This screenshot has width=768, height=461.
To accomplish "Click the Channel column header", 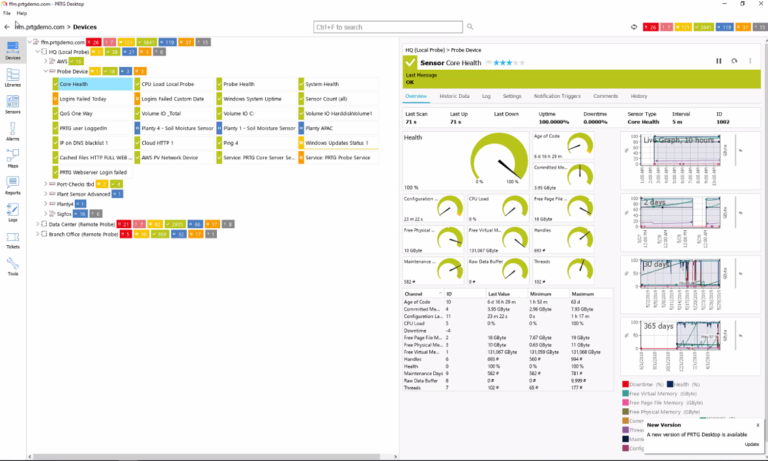I will 423,294.
